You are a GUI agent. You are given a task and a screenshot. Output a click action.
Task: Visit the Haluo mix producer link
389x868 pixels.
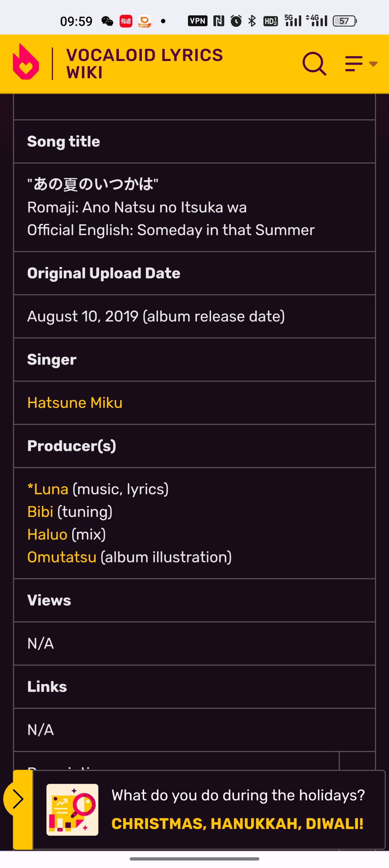coord(47,534)
